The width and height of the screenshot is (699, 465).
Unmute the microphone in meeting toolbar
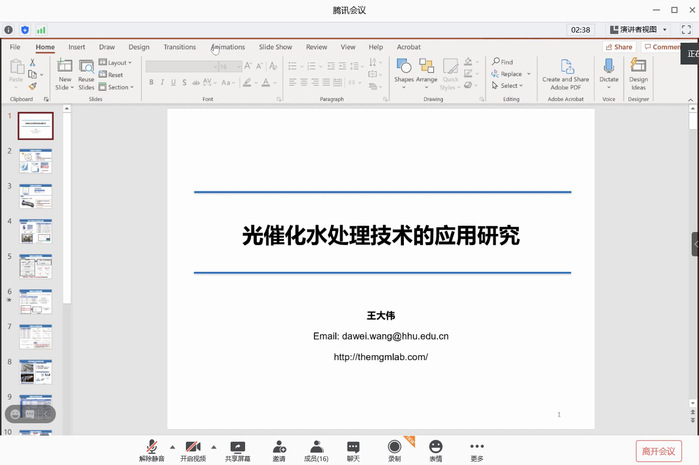point(152,447)
